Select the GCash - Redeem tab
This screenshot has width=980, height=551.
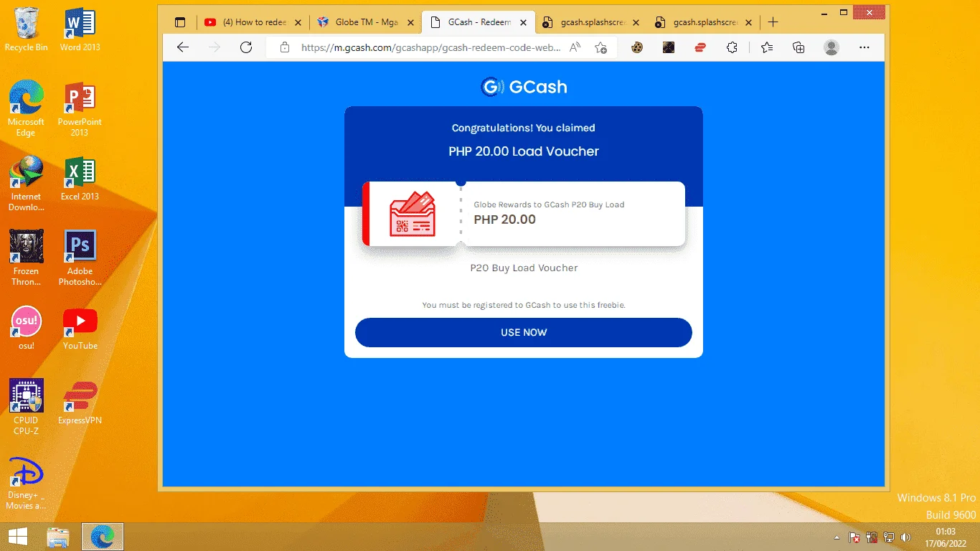(478, 22)
